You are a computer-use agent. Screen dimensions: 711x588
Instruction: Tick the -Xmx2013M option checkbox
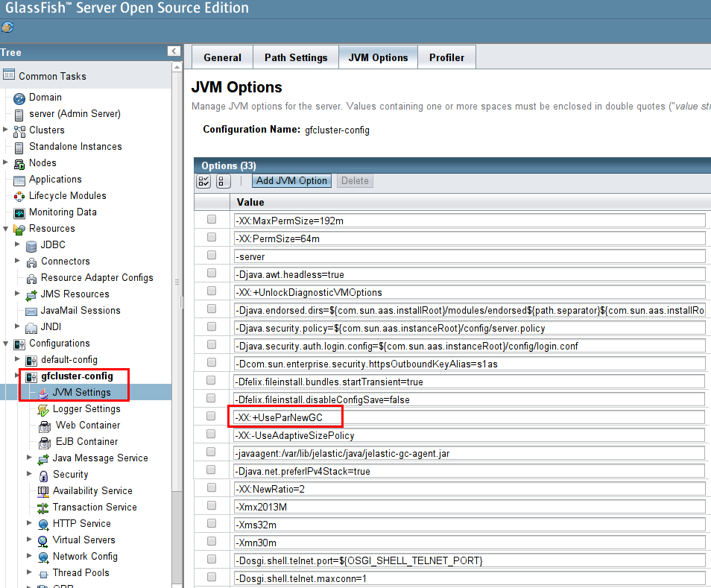(212, 506)
